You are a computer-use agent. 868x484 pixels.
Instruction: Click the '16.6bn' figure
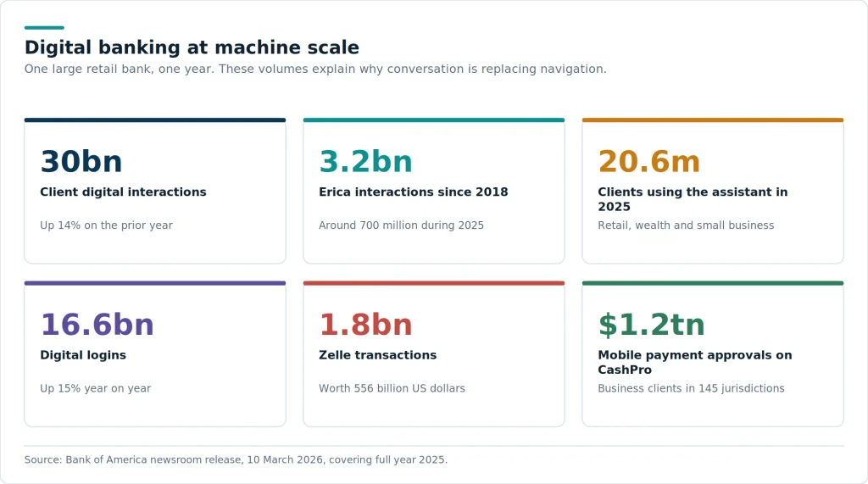point(97,325)
